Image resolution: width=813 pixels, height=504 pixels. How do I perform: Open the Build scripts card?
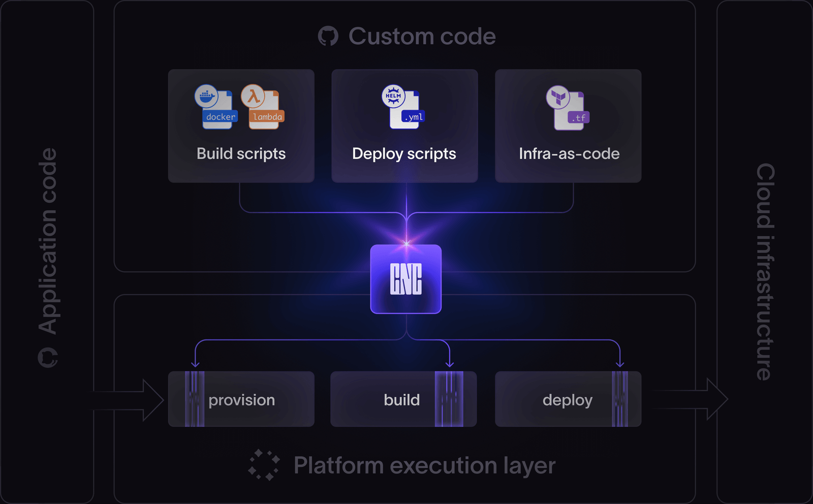241,125
